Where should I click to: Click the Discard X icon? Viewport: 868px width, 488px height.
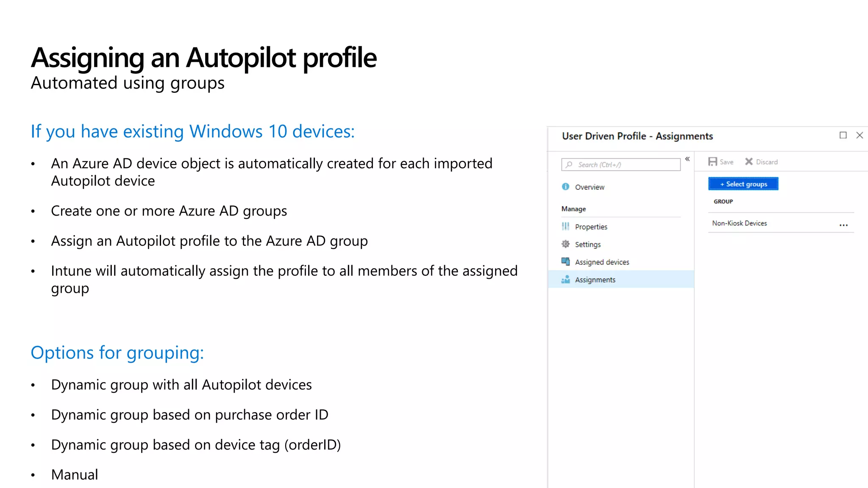coord(749,161)
